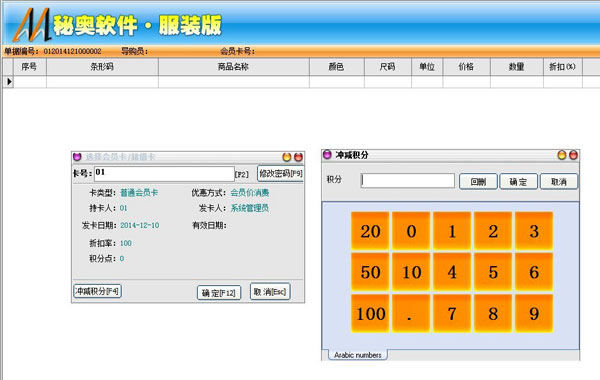Click the 商品名称 column header

tap(233, 67)
